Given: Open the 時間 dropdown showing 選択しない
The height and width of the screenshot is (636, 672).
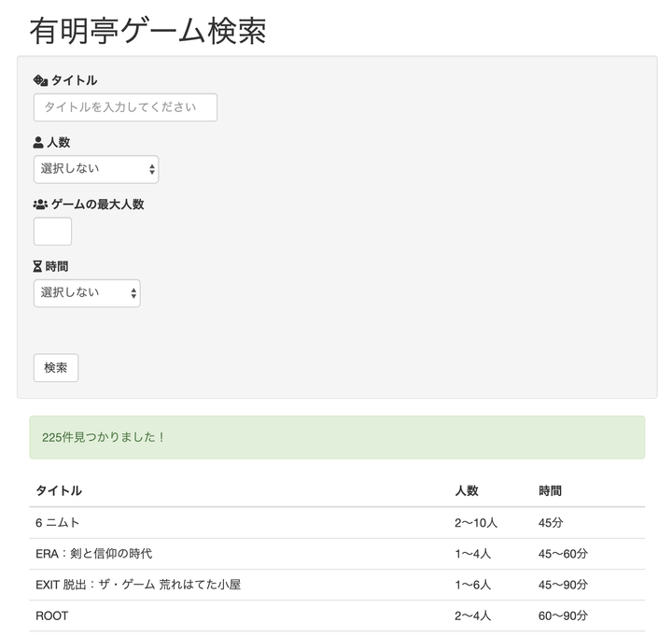Looking at the screenshot, I should (x=87, y=293).
